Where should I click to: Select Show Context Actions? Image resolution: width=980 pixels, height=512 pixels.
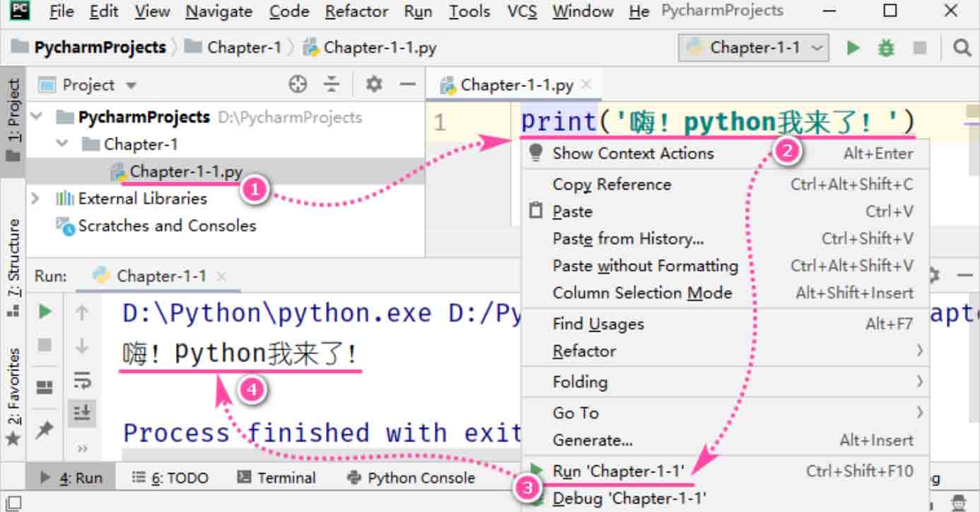725,153
